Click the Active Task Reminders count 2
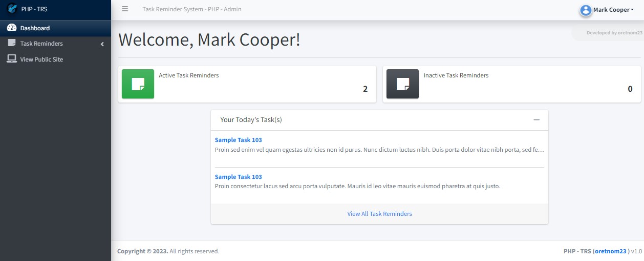Screen dimensions: 644x261 [x=366, y=89]
